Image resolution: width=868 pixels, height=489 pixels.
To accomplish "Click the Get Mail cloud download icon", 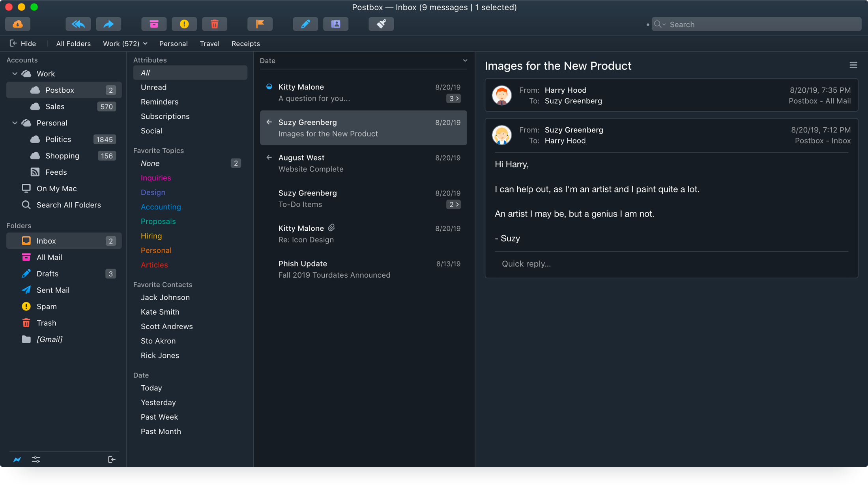I will 18,24.
